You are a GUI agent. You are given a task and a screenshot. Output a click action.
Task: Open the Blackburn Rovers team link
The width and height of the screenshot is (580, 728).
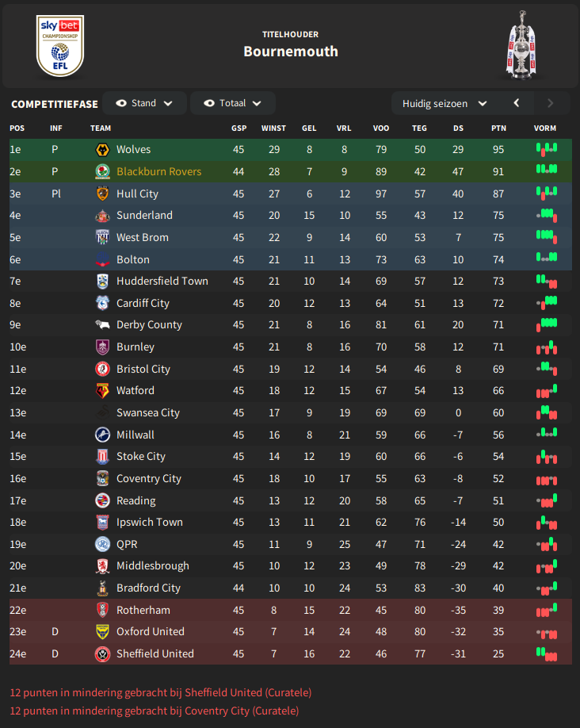158,172
